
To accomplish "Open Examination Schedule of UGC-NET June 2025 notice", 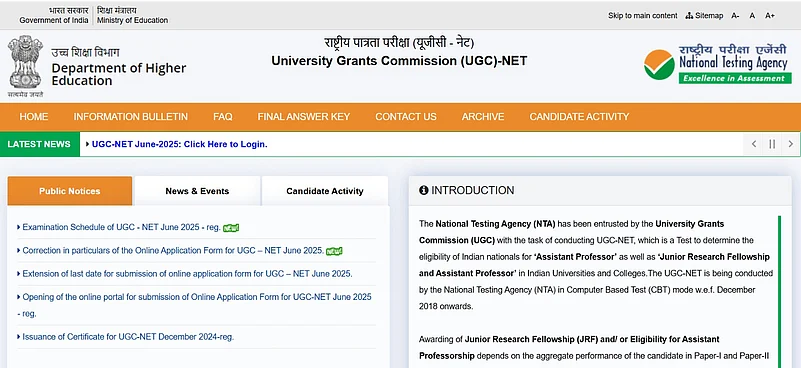I will [x=122, y=227].
